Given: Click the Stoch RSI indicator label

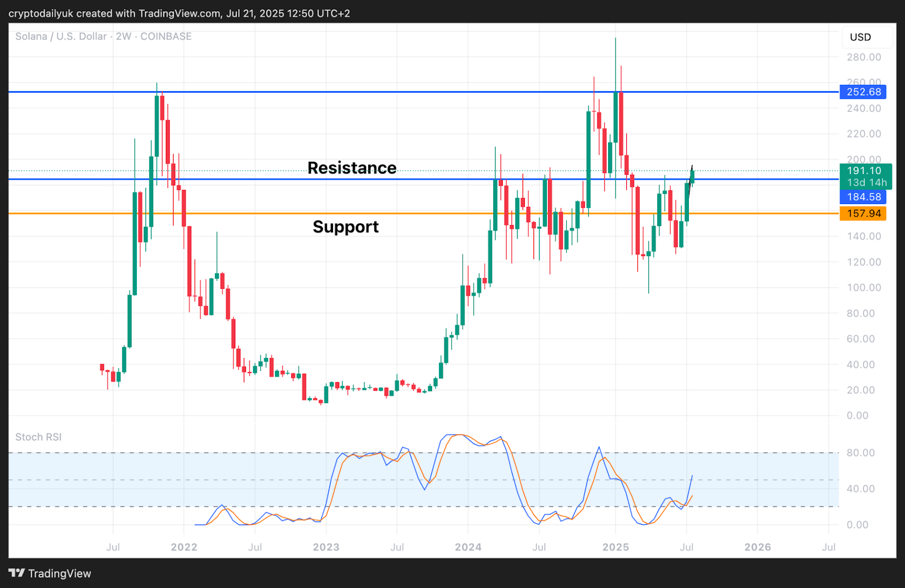Looking at the screenshot, I should coord(38,437).
